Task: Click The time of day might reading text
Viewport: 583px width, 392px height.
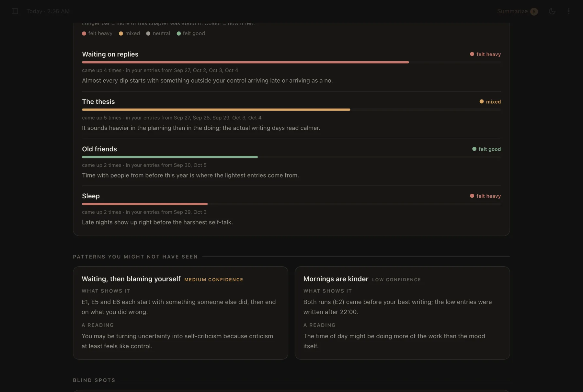Action: pyautogui.click(x=394, y=341)
